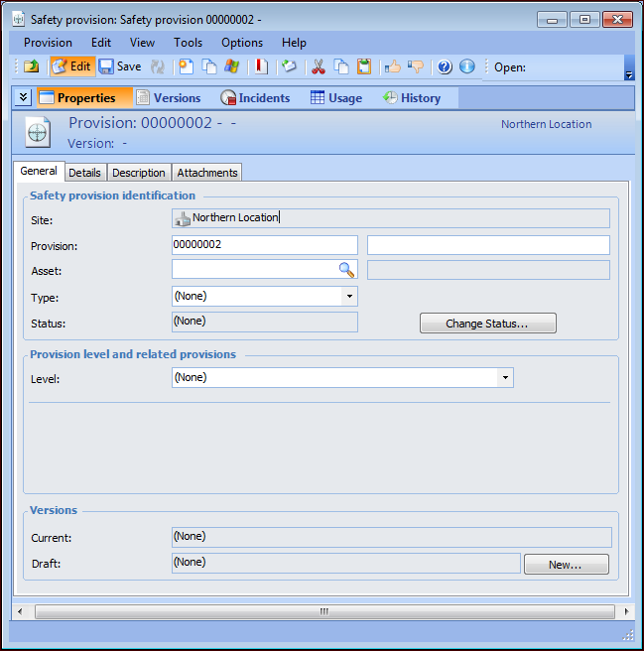
Task: Click the provision target icon in the header
Action: coord(38,132)
